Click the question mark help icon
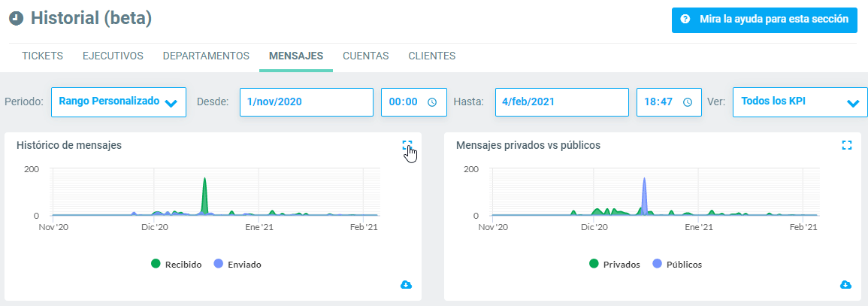Image resolution: width=868 pixels, height=306 pixels. 685,19
